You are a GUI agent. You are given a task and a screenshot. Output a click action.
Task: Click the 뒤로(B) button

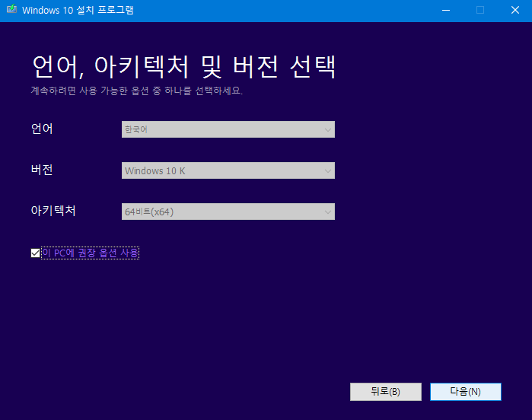tap(386, 392)
